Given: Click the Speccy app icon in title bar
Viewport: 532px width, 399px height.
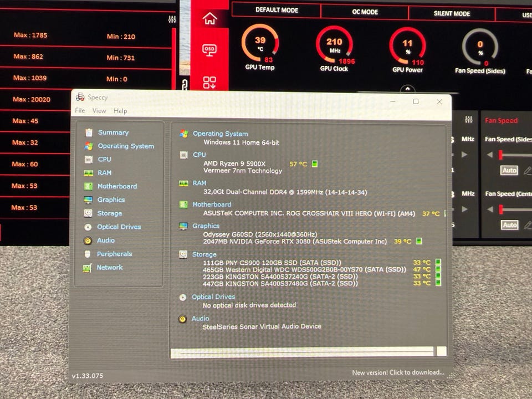Looking at the screenshot, I should (x=80, y=97).
